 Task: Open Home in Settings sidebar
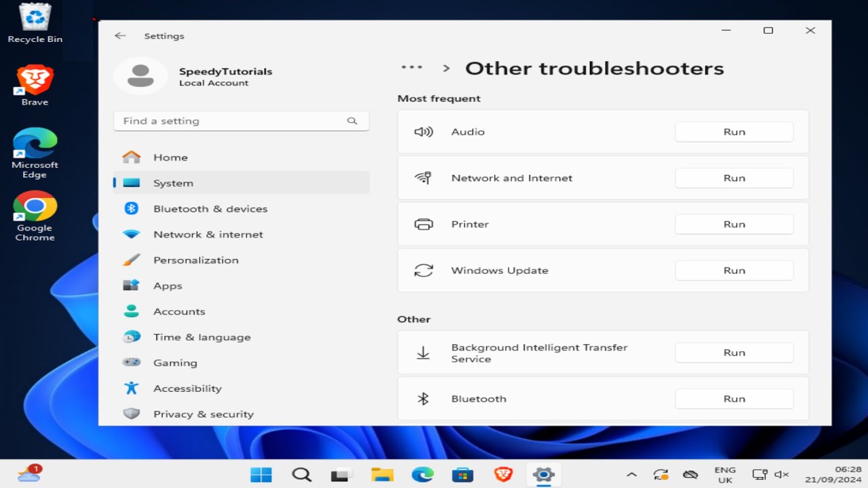tap(241, 157)
